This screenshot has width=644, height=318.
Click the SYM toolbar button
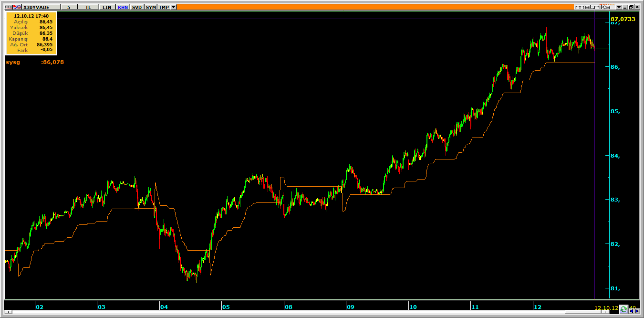point(150,7)
